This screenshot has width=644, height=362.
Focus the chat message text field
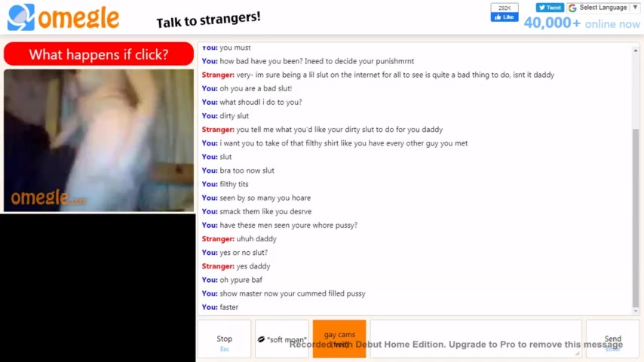476,339
